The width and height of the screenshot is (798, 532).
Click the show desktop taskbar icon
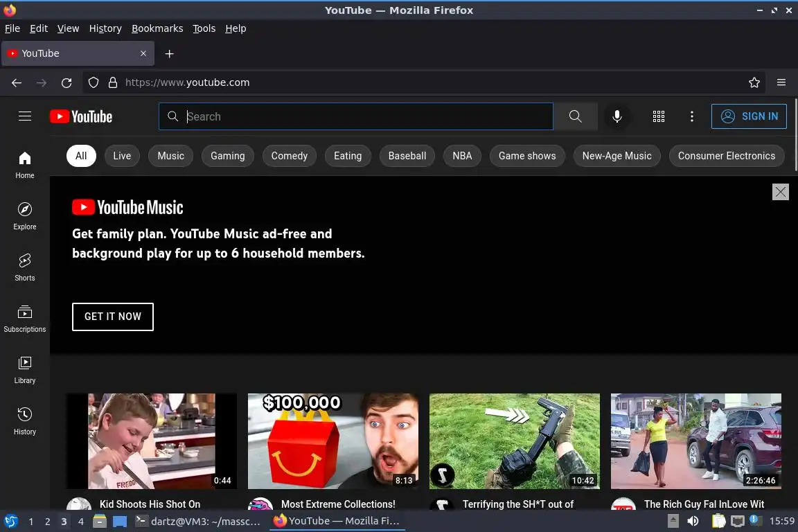(x=120, y=522)
